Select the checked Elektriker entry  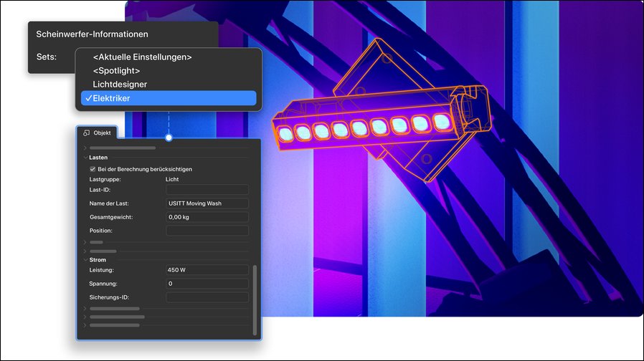click(169, 98)
